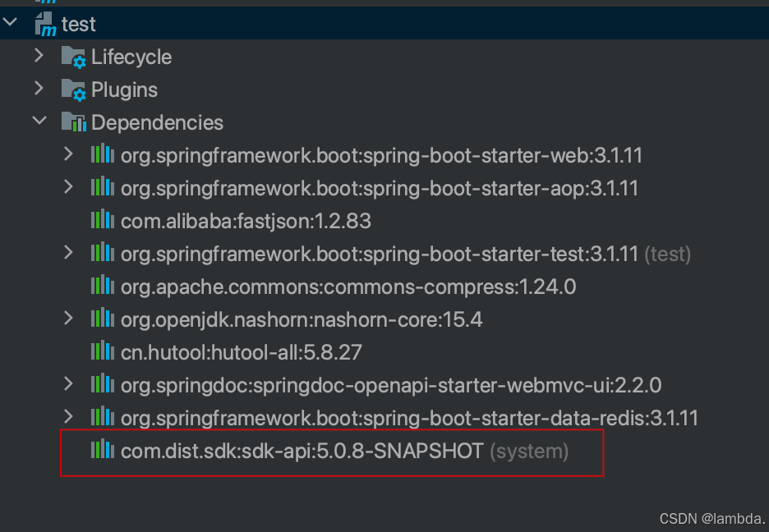Click library icon of sdk-api SNAPSHOT dependency
This screenshot has width=769, height=532.
coord(103,450)
